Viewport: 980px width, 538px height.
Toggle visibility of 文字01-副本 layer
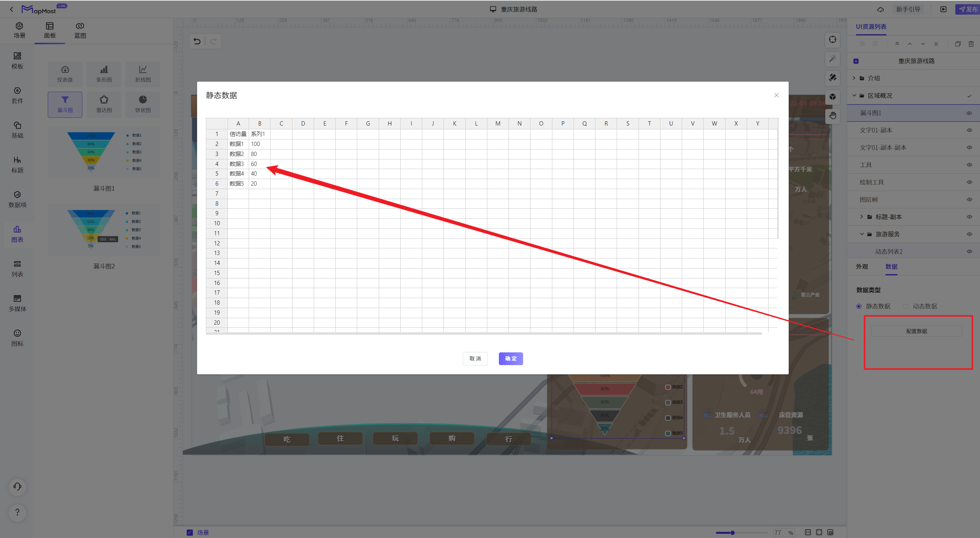click(970, 130)
